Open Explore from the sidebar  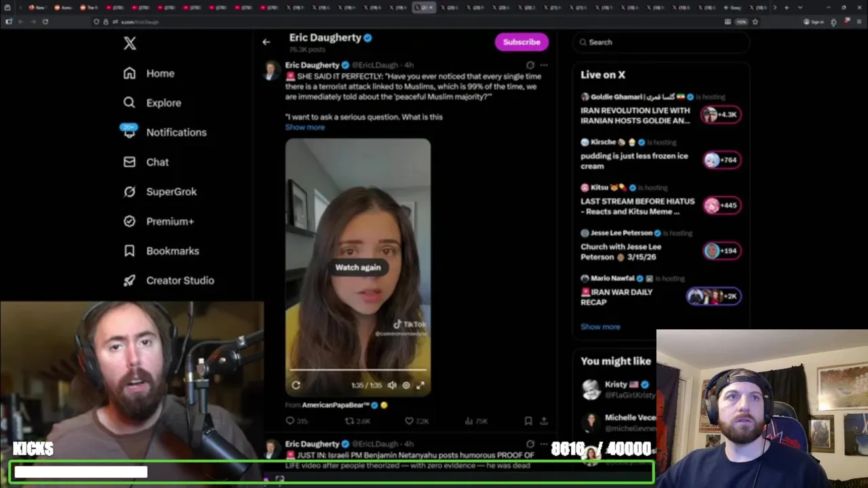tap(152, 103)
